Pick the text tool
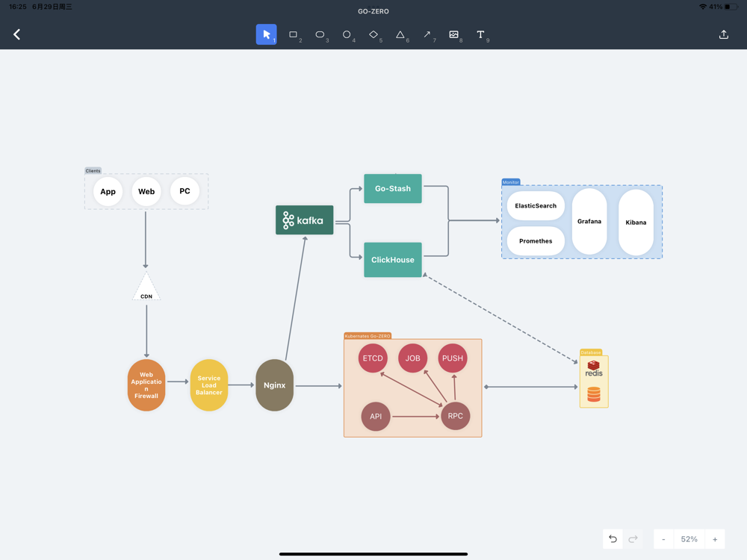This screenshot has width=747, height=560. 480,34
